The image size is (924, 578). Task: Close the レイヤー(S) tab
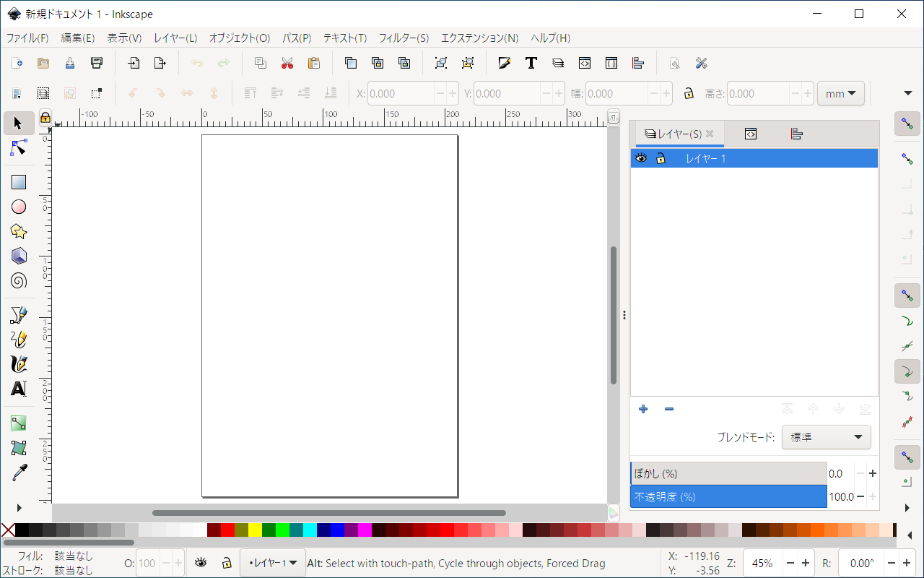[x=710, y=134]
